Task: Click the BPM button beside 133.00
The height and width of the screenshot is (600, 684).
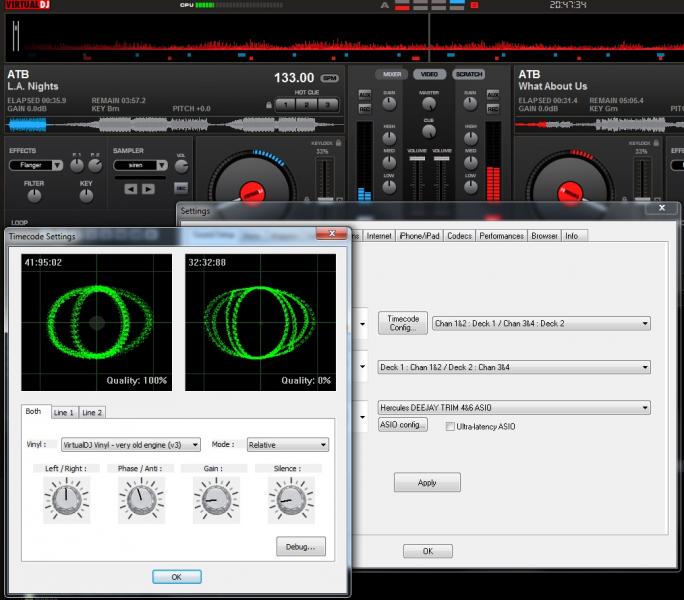Action: 330,78
